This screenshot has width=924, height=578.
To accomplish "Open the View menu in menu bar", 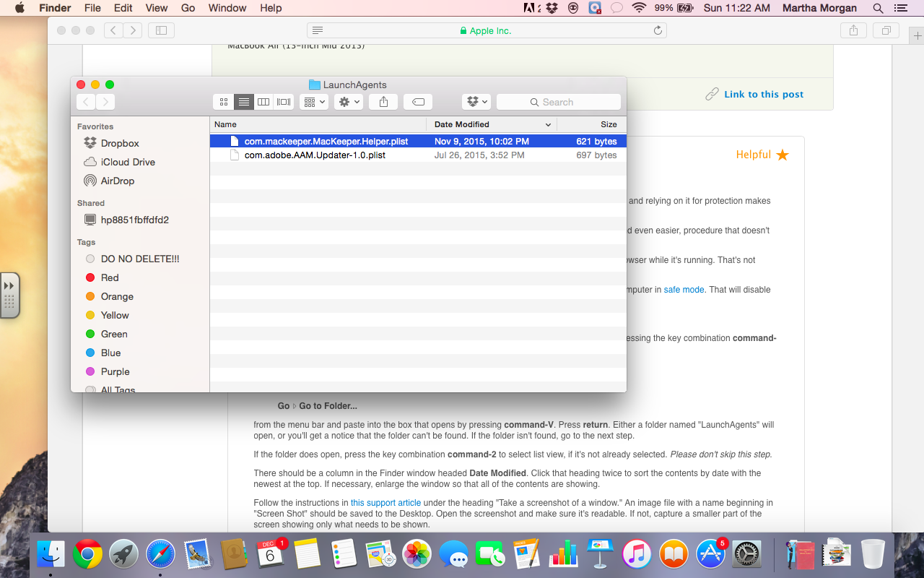I will click(157, 8).
